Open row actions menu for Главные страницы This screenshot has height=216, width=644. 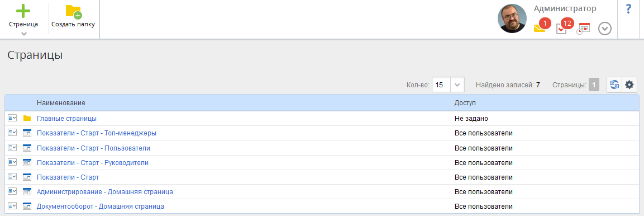(12, 118)
